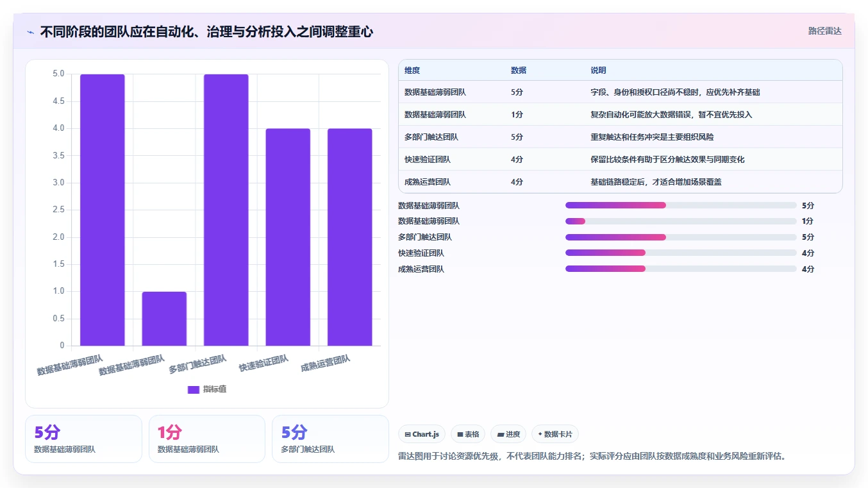Image resolution: width=868 pixels, height=488 pixels.
Task: Click the 快速验证团队 label beside its progress bar
Action: pyautogui.click(x=421, y=253)
